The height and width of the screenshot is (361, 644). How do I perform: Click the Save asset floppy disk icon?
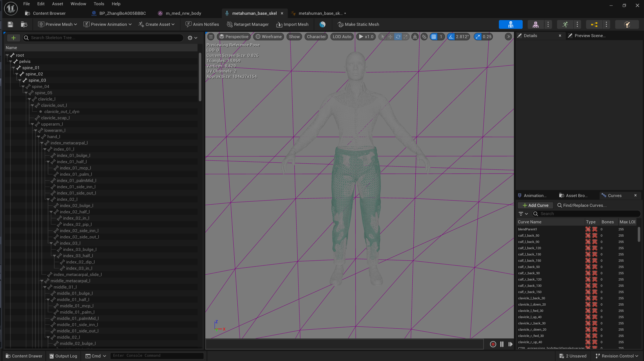10,24
